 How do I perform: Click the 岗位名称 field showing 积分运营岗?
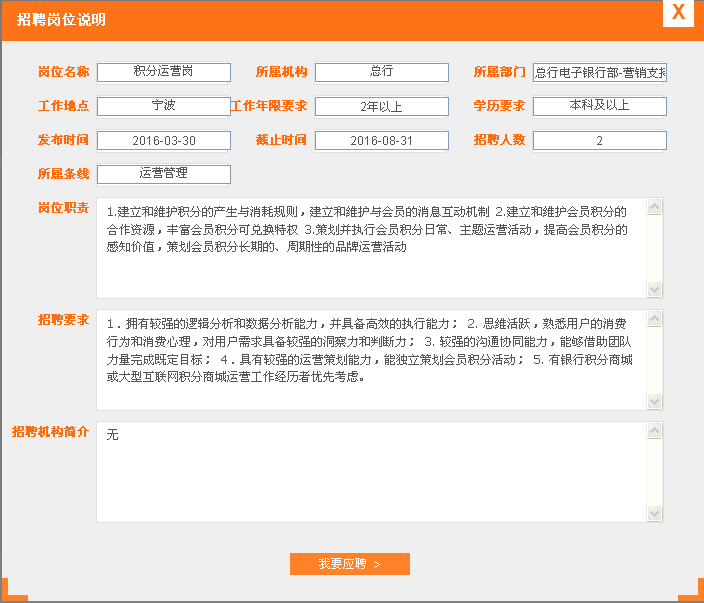pyautogui.click(x=164, y=72)
